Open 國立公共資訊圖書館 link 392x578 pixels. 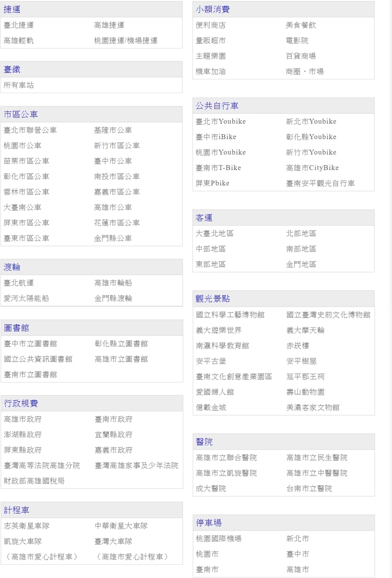pos(38,359)
